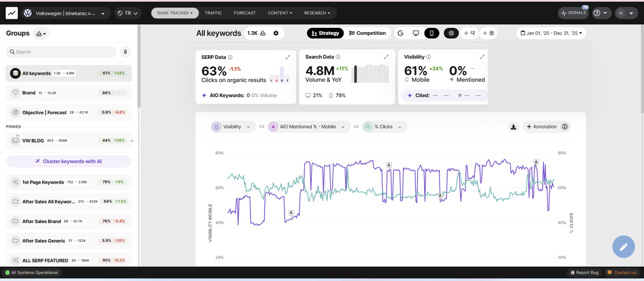Click the pencil edit floating button
This screenshot has height=281, width=644.
(623, 247)
